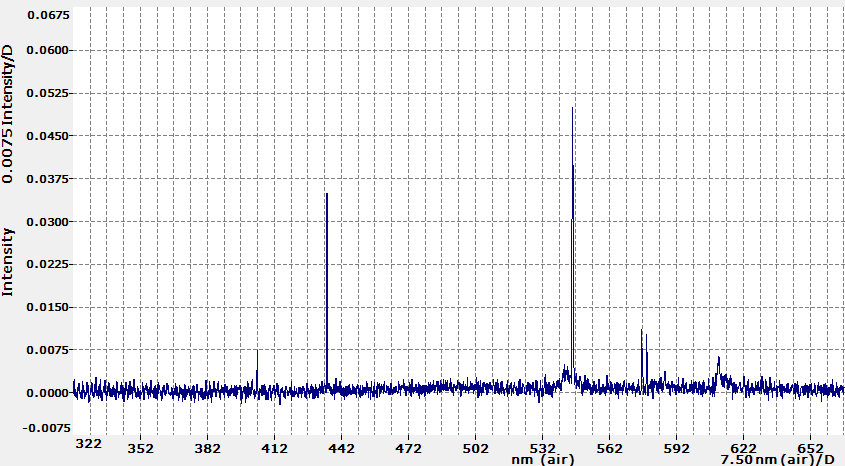Viewport: 845px width, 466px height.
Task: Click the -0.0075 y-axis tick label
Action: pyautogui.click(x=46, y=427)
